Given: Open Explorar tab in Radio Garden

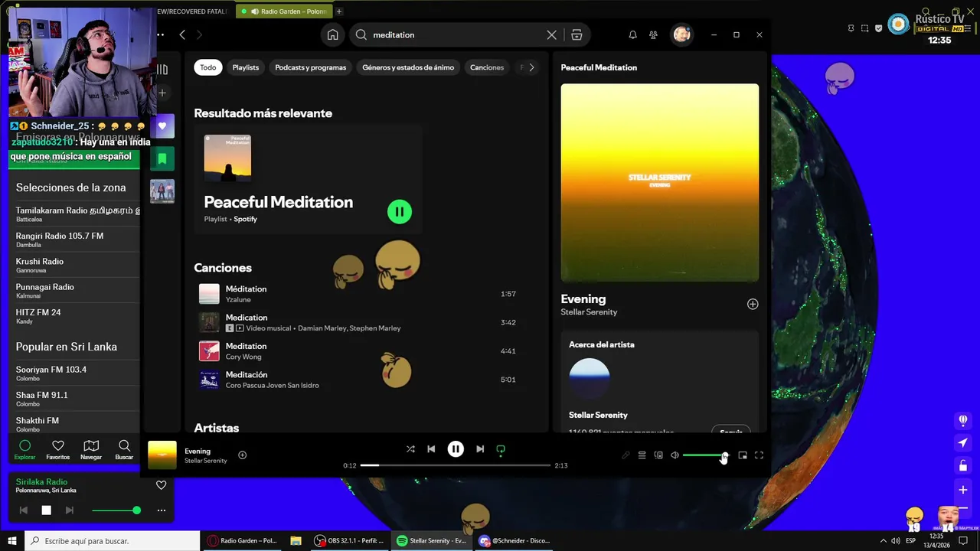Looking at the screenshot, I should tap(24, 450).
